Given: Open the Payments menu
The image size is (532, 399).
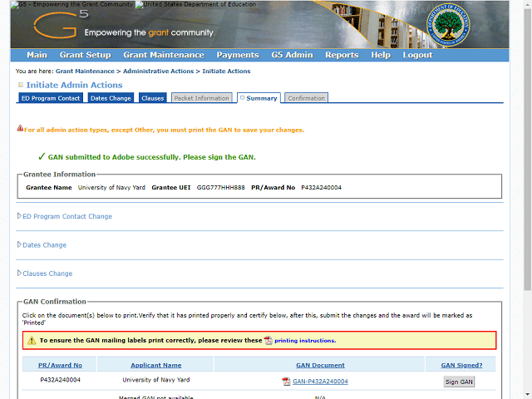Looking at the screenshot, I should (238, 55).
